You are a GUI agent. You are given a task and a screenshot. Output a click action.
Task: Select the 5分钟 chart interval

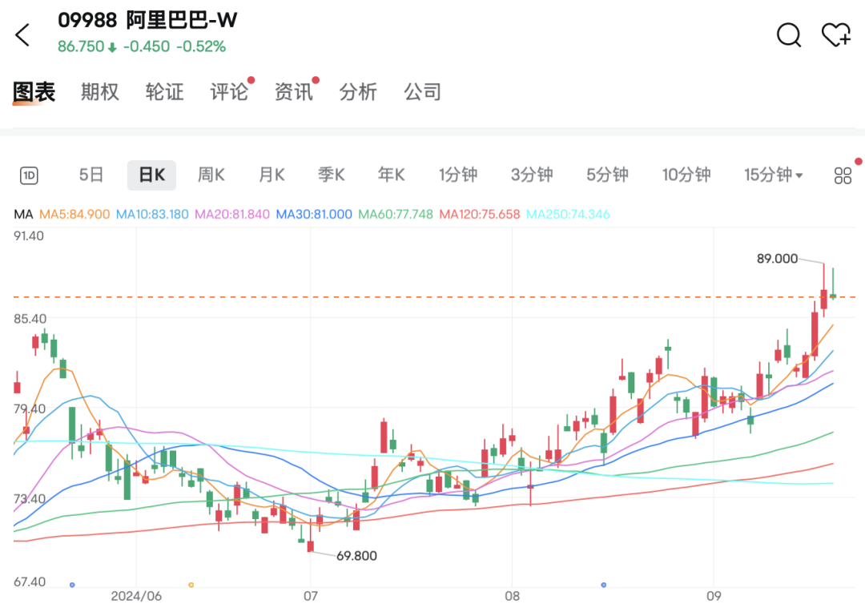[607, 175]
